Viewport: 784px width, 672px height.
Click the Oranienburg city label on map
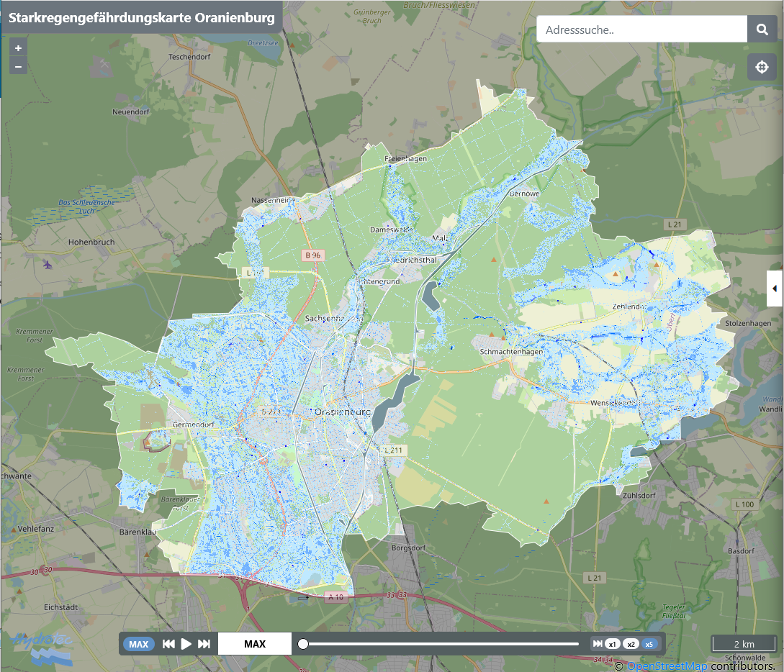[x=342, y=412]
